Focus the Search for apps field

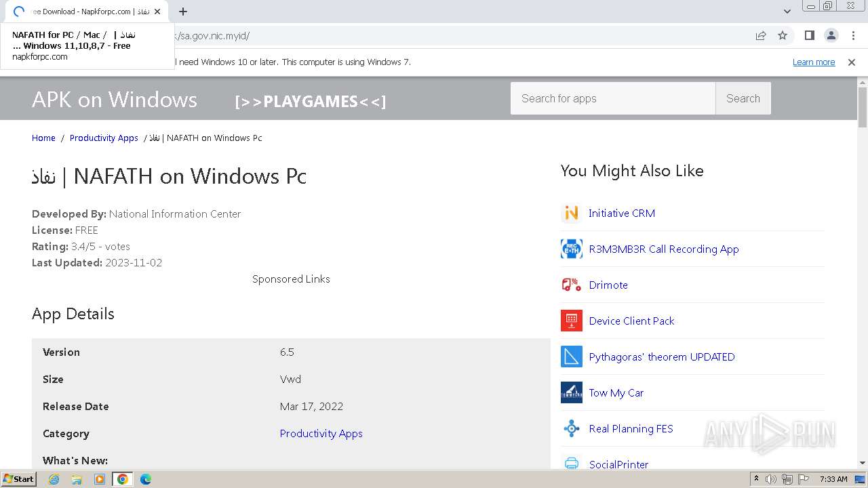click(x=613, y=98)
